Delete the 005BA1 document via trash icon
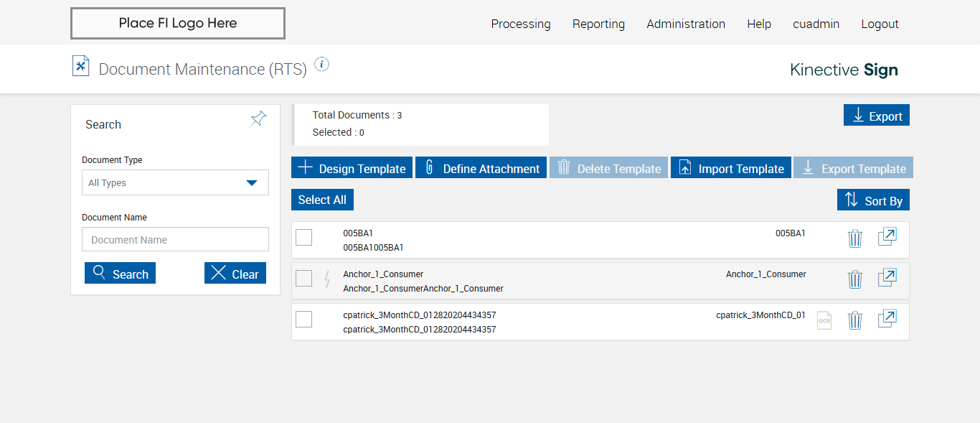 [x=854, y=238]
